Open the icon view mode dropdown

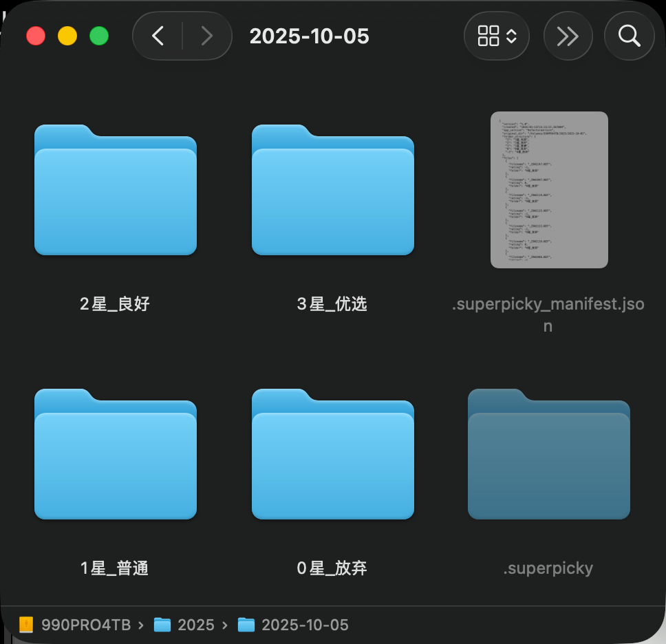pos(496,36)
